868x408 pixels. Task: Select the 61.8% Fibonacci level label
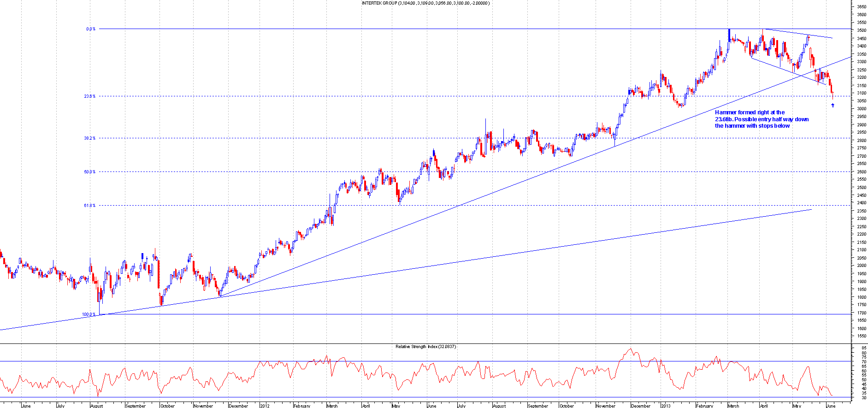[x=89, y=206]
